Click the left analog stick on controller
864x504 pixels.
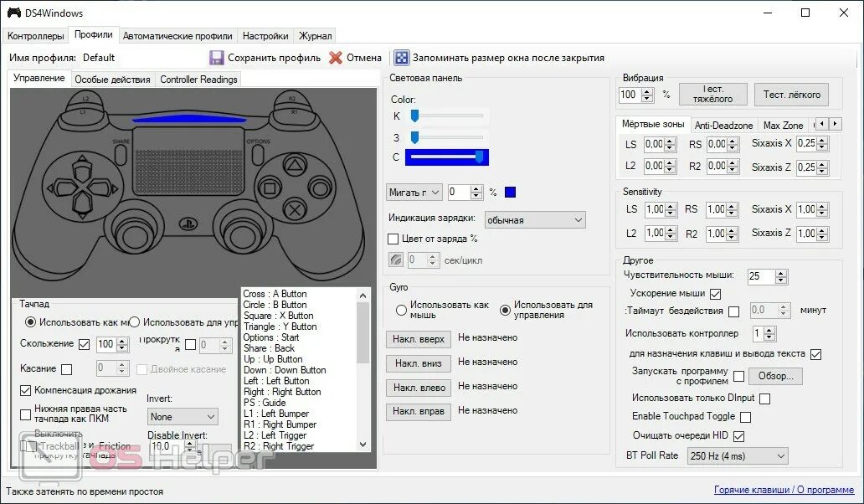click(134, 235)
